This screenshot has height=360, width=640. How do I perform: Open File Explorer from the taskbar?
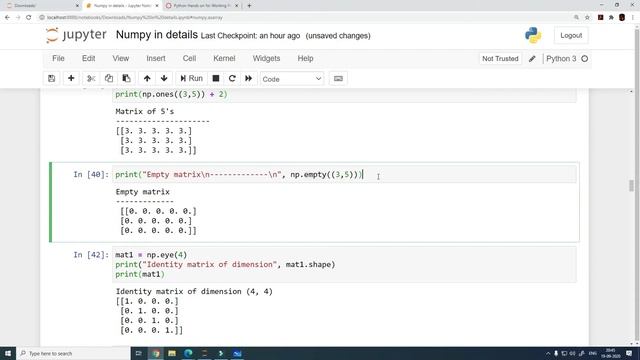172,353
